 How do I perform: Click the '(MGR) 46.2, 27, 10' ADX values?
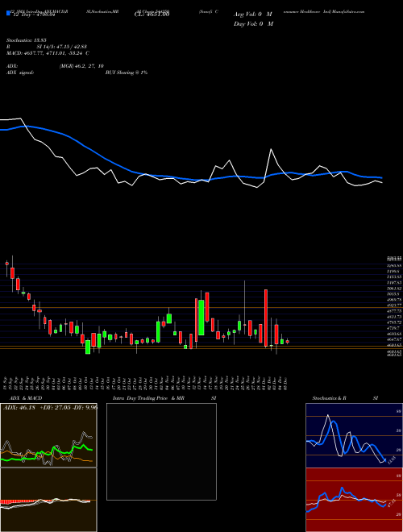81,66
